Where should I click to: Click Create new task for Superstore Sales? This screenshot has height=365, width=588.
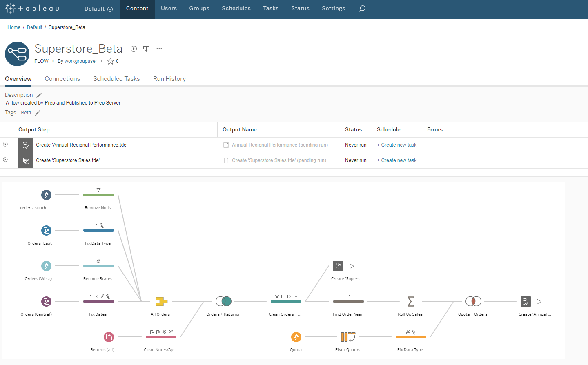(x=397, y=160)
